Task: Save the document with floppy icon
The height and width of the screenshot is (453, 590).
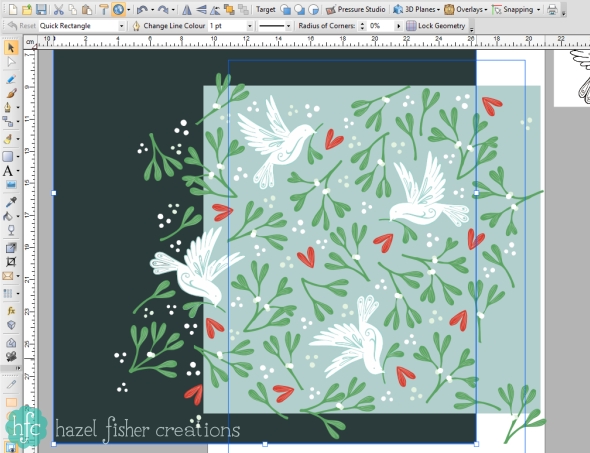Action: click(41, 9)
